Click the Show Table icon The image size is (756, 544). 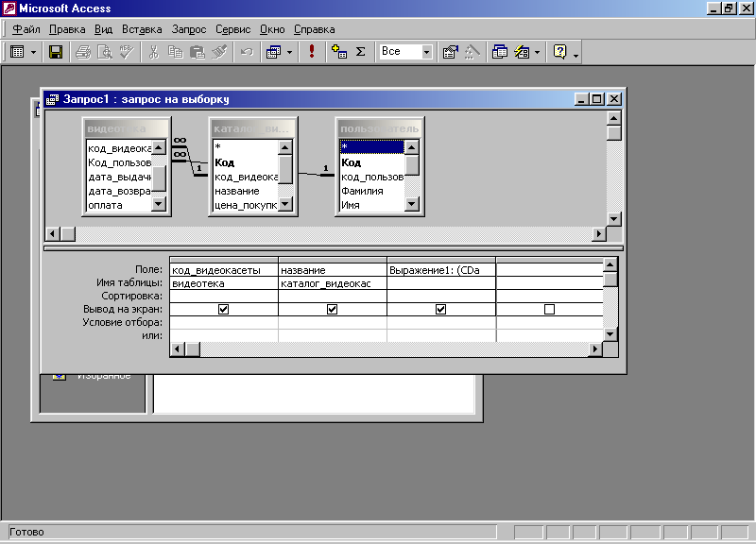click(339, 52)
